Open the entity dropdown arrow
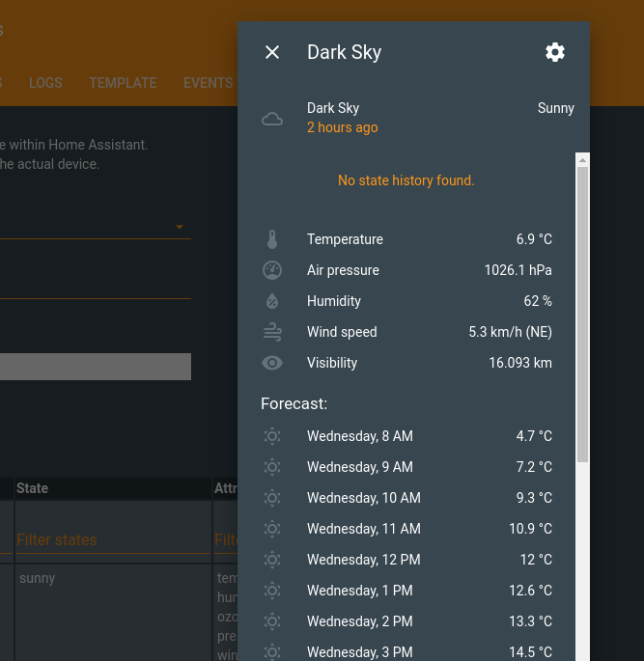This screenshot has width=644, height=661. click(180, 227)
